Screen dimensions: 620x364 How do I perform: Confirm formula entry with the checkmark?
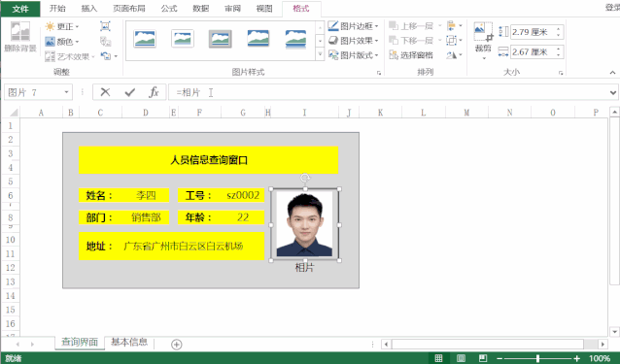coord(129,92)
